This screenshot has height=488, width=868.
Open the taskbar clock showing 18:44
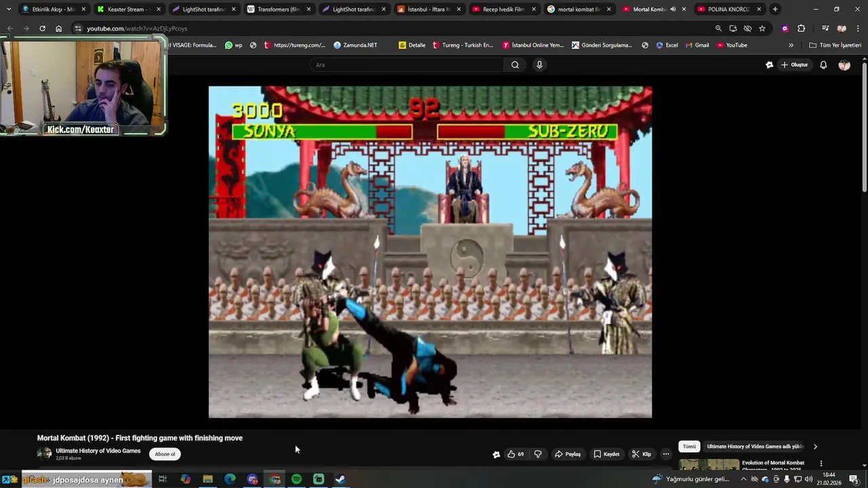point(829,479)
